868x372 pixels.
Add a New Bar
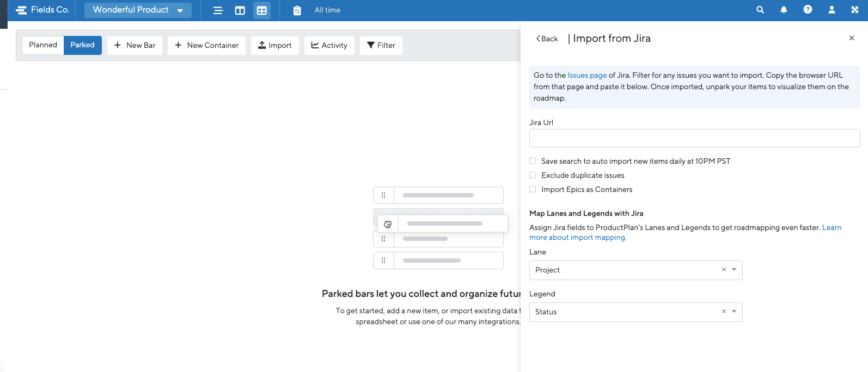[135, 46]
